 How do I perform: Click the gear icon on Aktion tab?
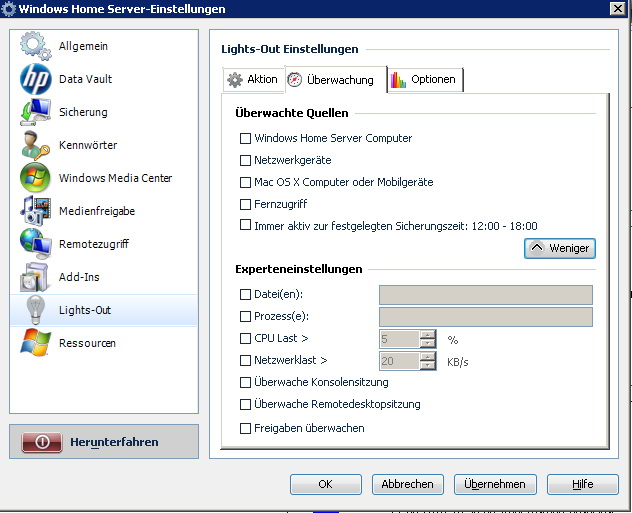(235, 80)
